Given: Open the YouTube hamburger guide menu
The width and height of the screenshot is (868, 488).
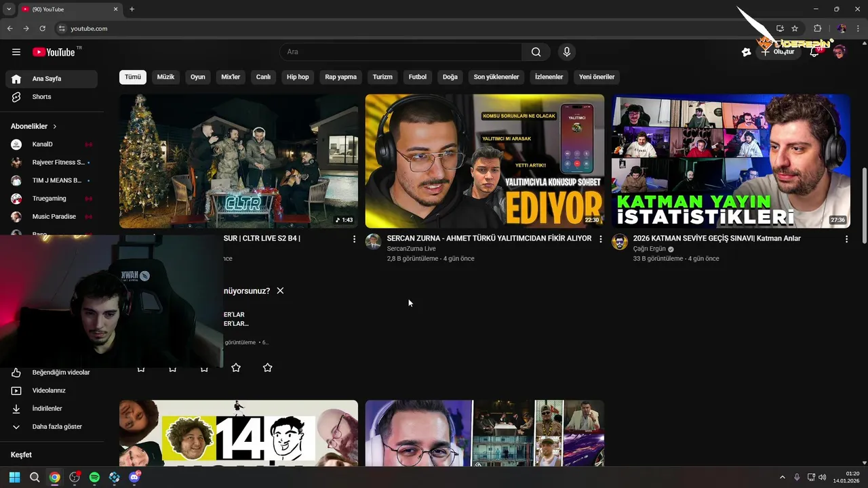Looking at the screenshot, I should [x=16, y=52].
